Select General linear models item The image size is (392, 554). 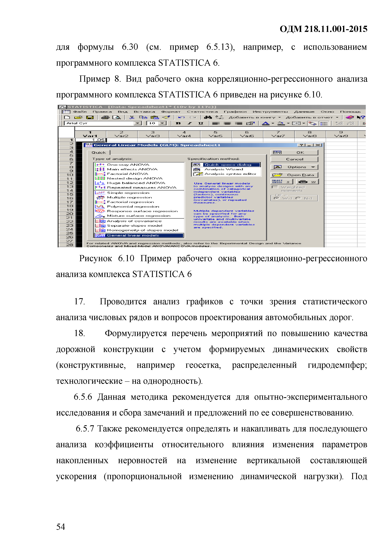139,235
